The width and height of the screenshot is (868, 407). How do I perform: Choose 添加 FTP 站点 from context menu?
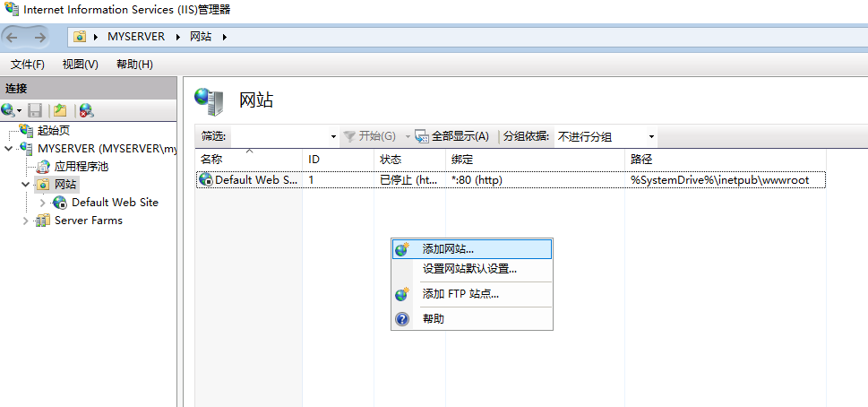pos(460,294)
